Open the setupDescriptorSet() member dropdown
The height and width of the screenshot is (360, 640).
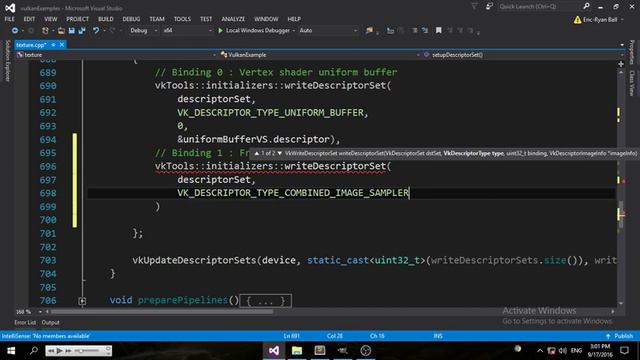pos(522,55)
